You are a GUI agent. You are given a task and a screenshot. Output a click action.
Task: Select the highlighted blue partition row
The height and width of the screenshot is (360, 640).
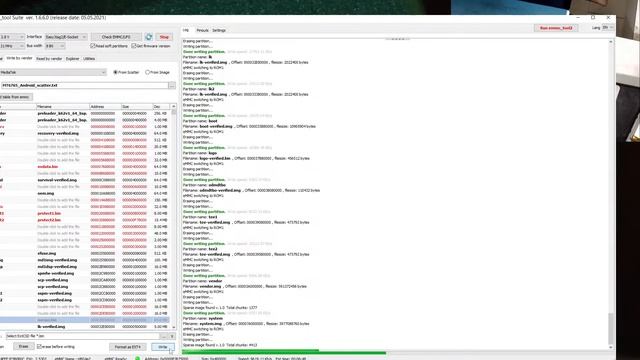(x=84, y=320)
